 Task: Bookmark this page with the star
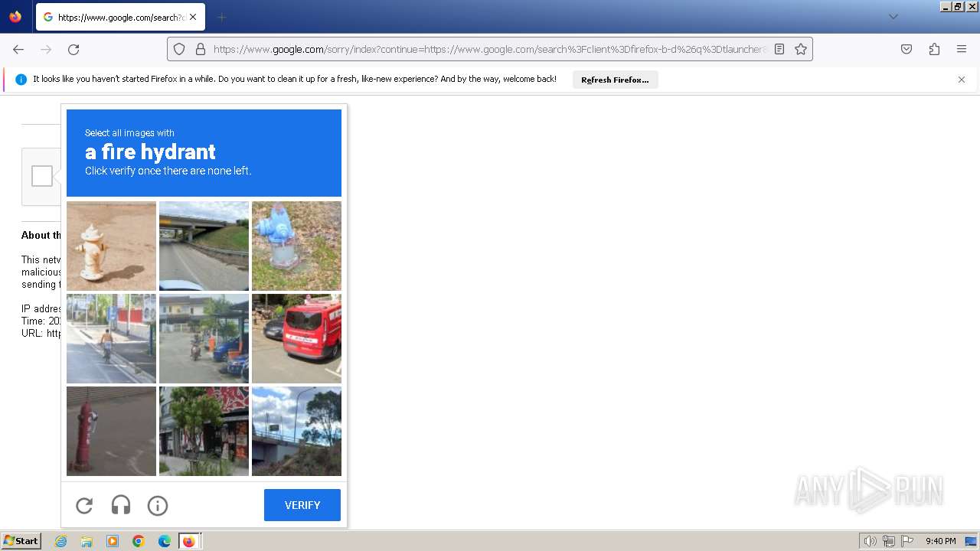(801, 49)
